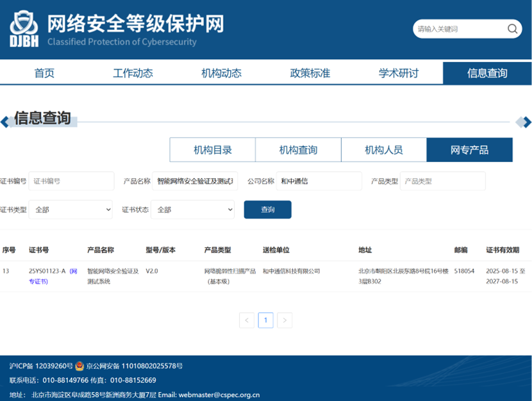Go to previous results page
Viewport: 532px width, 401px height.
[247, 320]
